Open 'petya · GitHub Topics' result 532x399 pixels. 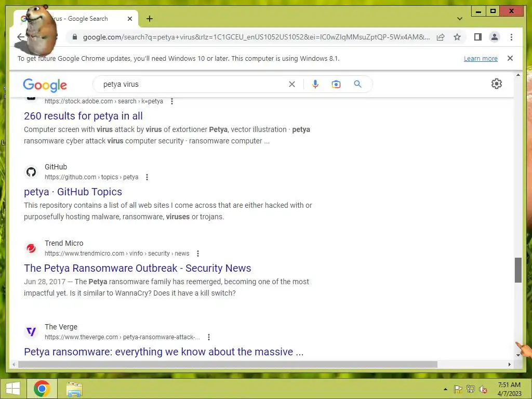pos(73,192)
